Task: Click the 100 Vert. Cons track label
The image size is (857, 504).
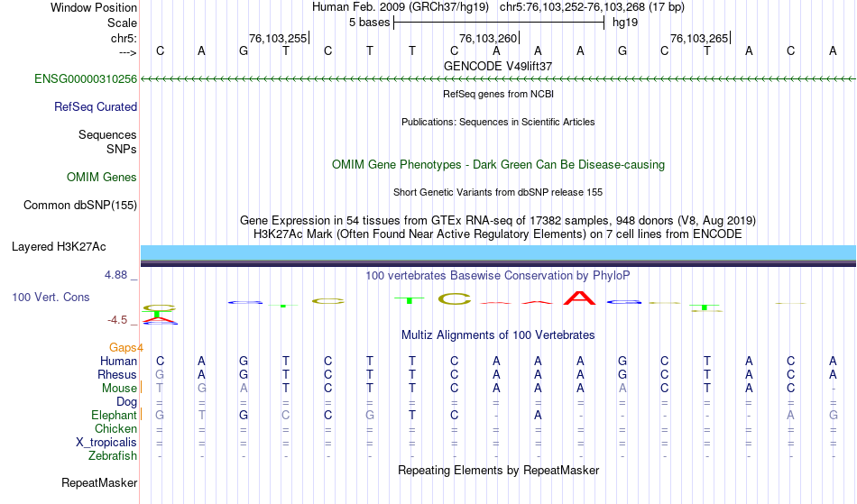Action: 51,298
